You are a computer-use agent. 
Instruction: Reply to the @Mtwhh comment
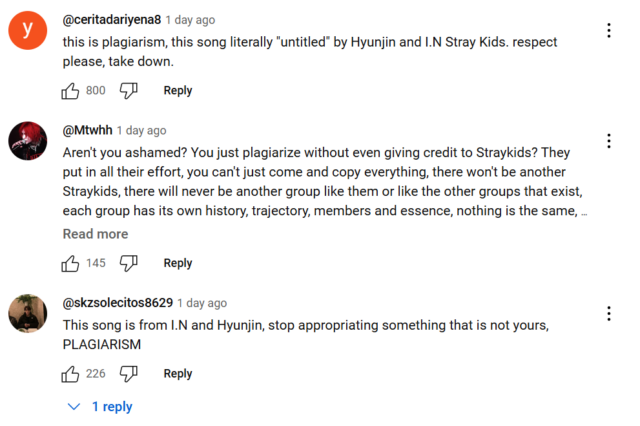(178, 263)
